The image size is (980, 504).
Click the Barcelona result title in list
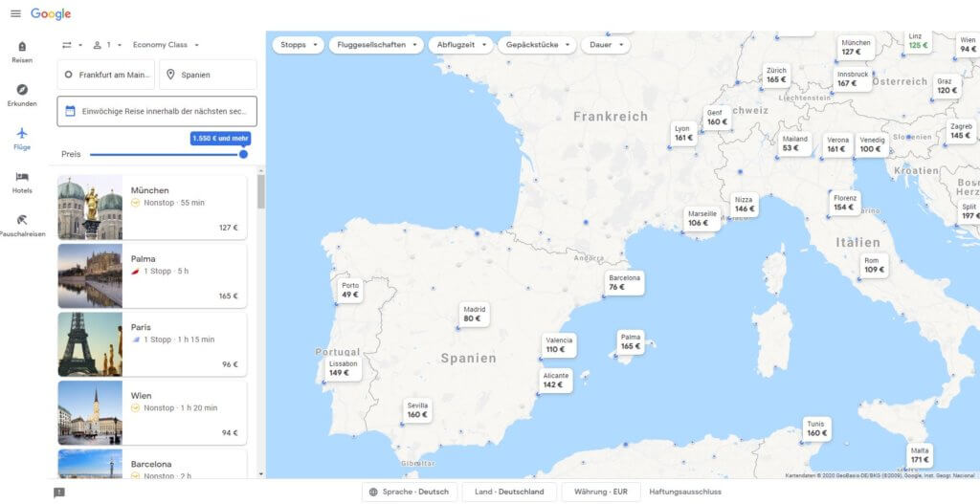pyautogui.click(x=151, y=464)
